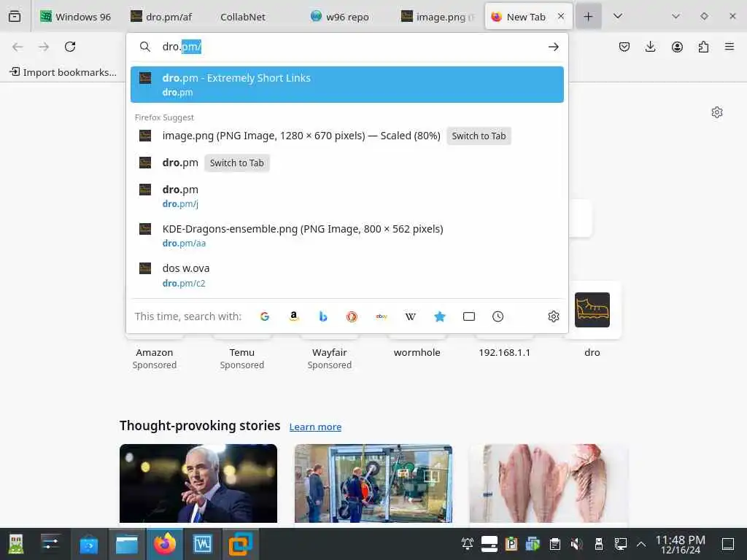The width and height of the screenshot is (747, 560).
Task: Select the KDE-Dragons-ensemble.png suggestion
Action: (347, 236)
